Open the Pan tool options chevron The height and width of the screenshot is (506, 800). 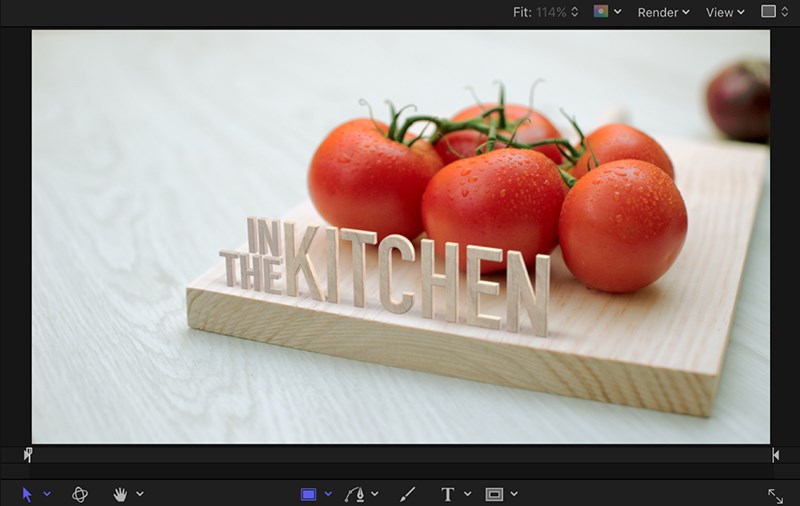click(x=140, y=494)
